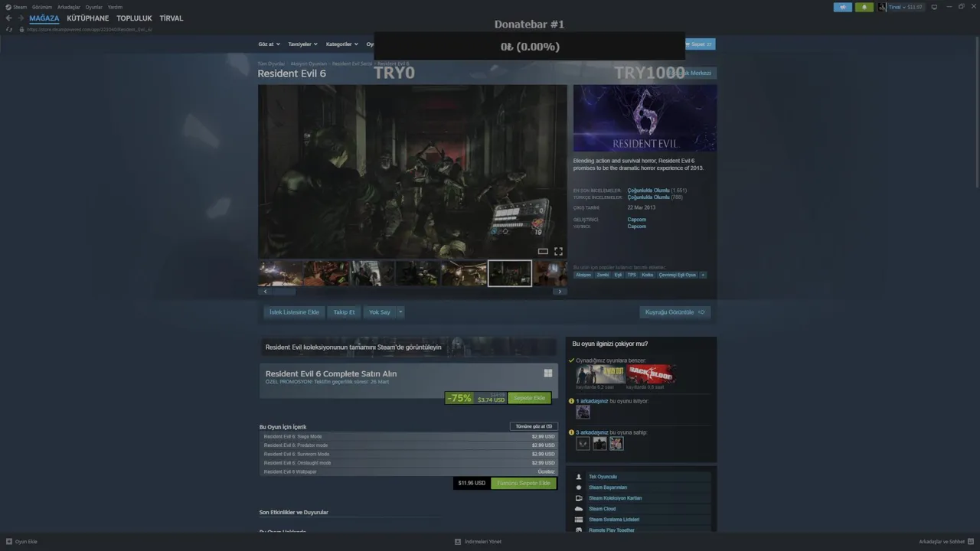Open Remote Play Together link
This screenshot has height=551, width=980.
click(x=612, y=530)
